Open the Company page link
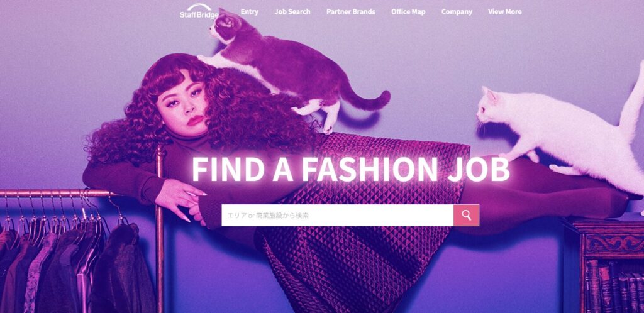Image resolution: width=644 pixels, height=313 pixels. tap(457, 11)
